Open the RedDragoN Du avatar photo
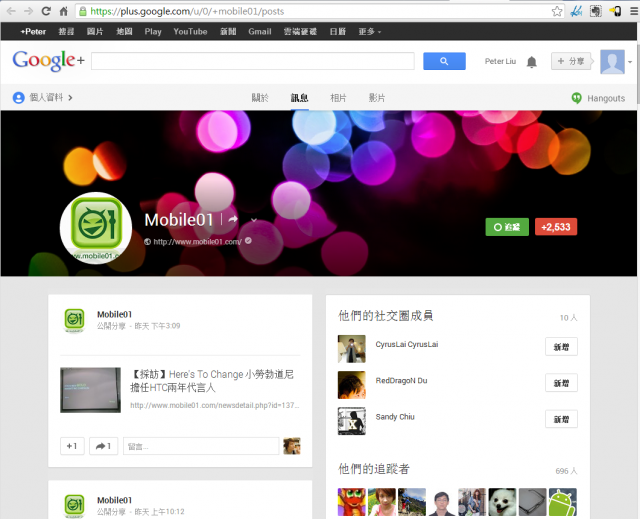 [351, 385]
